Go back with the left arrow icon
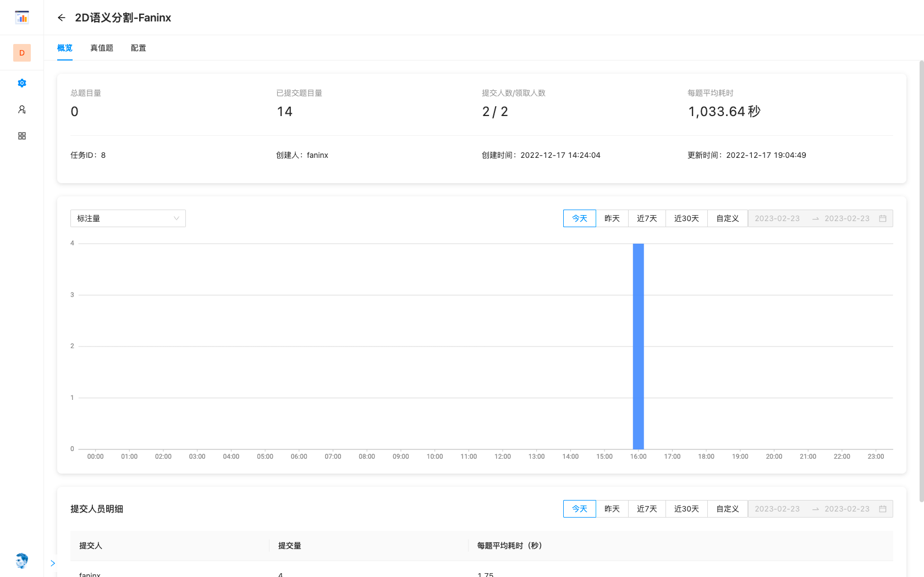Image resolution: width=924 pixels, height=577 pixels. (x=62, y=18)
